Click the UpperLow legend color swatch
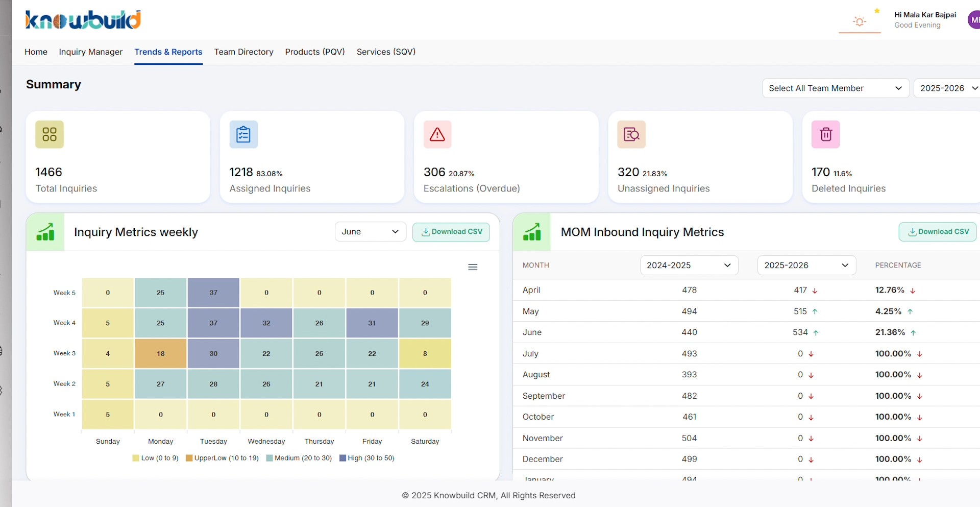The height and width of the screenshot is (507, 980). [x=189, y=458]
